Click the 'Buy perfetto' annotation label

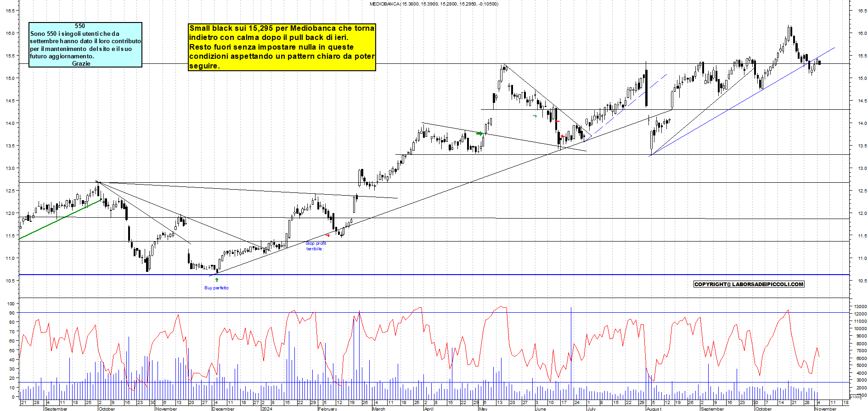216,288
